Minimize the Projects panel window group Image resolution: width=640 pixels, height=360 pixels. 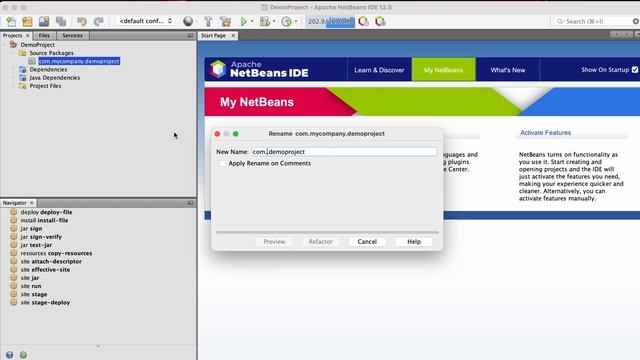pyautogui.click(x=190, y=36)
